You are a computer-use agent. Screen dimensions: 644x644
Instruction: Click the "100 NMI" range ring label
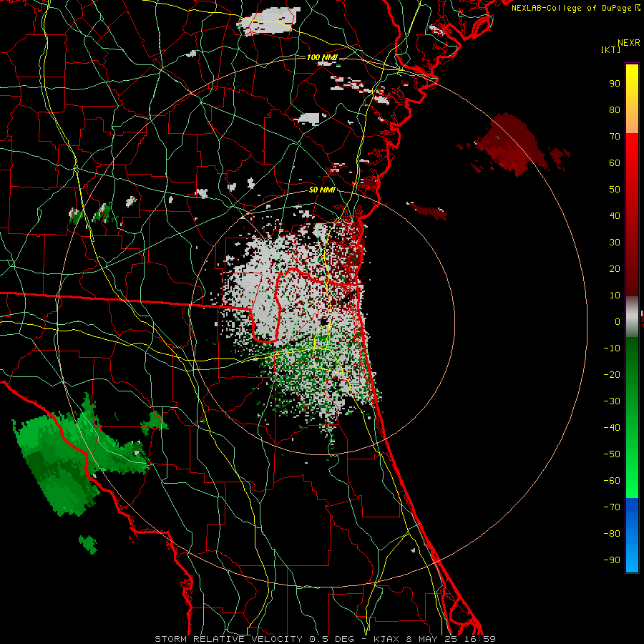click(x=322, y=57)
